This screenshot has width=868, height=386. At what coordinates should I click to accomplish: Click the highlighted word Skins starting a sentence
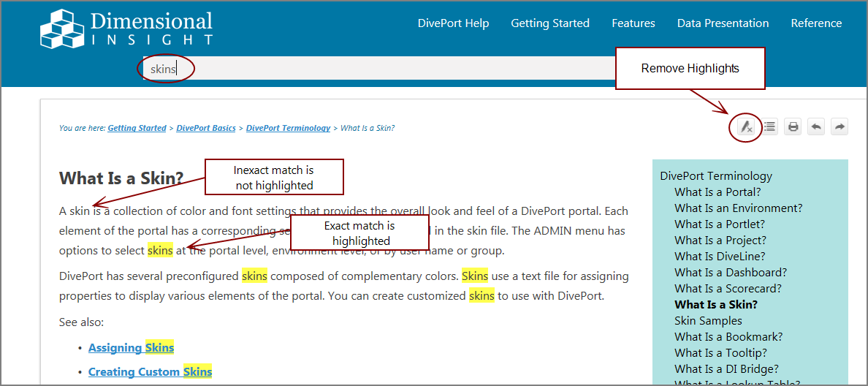[475, 276]
